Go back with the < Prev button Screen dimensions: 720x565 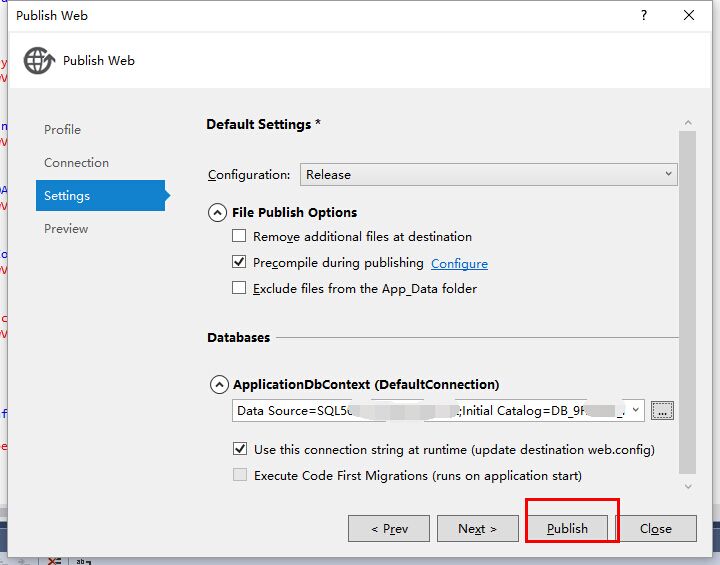pos(389,529)
